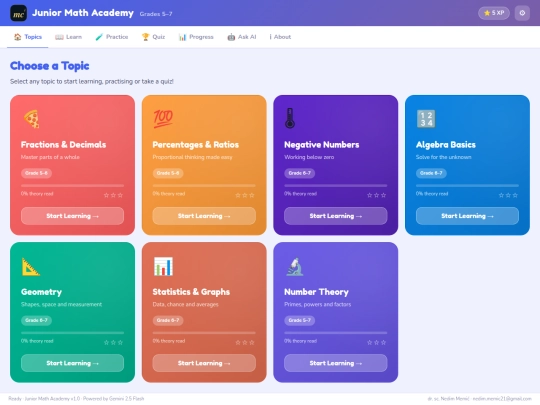
Task: Click the Number Theory title
Action: coord(316,292)
